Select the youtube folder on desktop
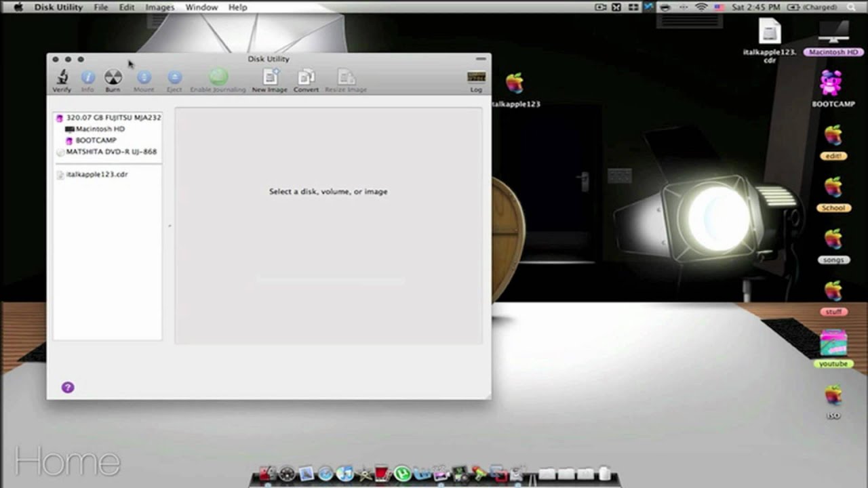 point(833,348)
